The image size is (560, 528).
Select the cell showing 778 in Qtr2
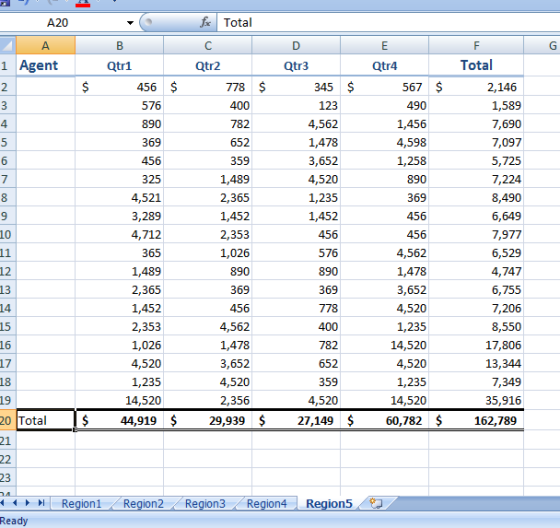[x=208, y=87]
